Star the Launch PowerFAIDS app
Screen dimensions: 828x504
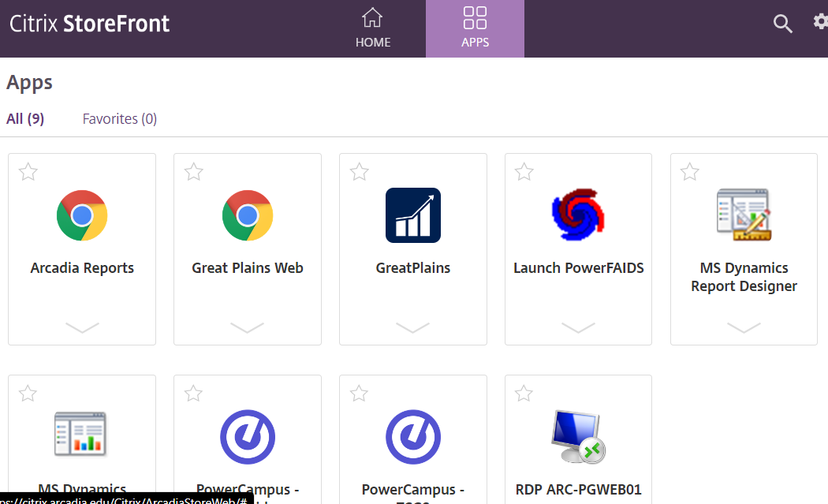(x=524, y=172)
